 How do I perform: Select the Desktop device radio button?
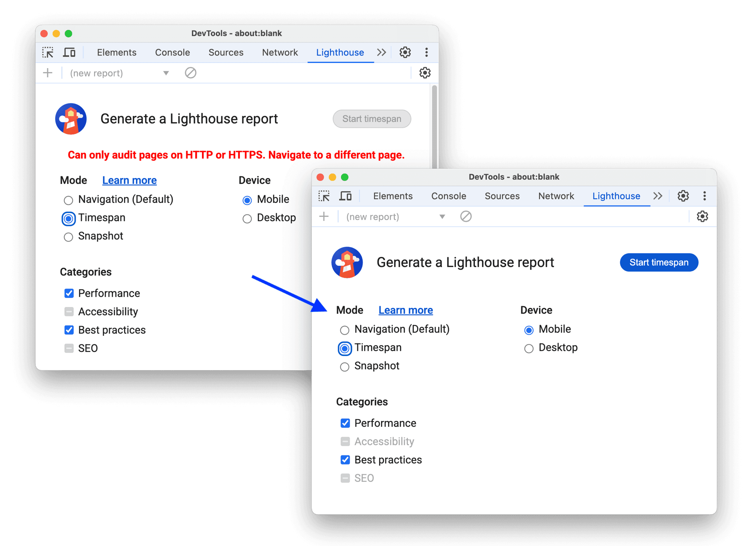point(528,348)
